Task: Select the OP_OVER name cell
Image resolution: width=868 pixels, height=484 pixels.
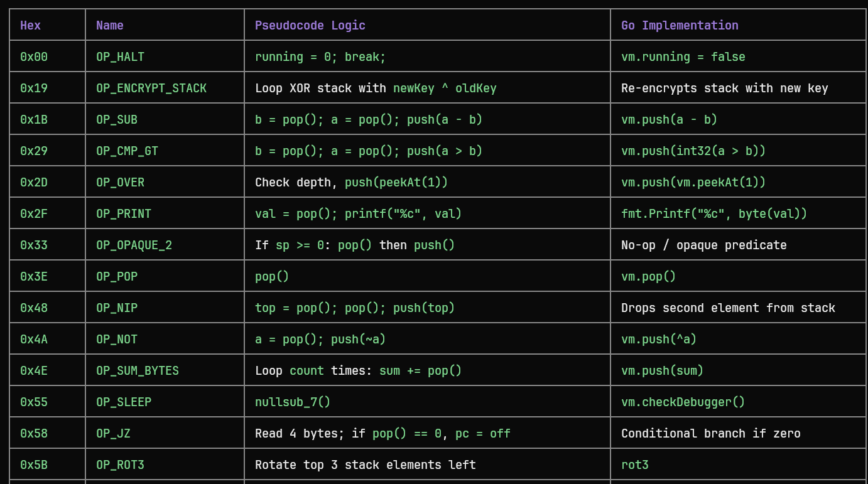Action: (x=165, y=182)
